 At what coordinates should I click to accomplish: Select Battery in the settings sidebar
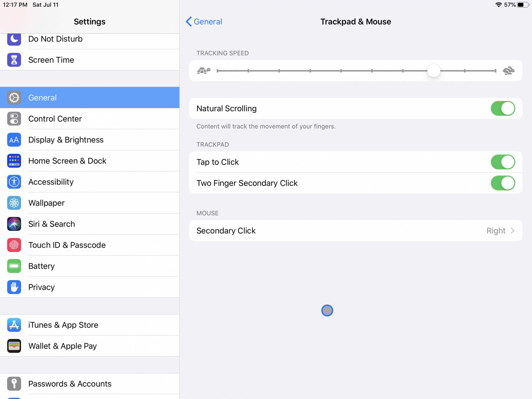click(41, 266)
